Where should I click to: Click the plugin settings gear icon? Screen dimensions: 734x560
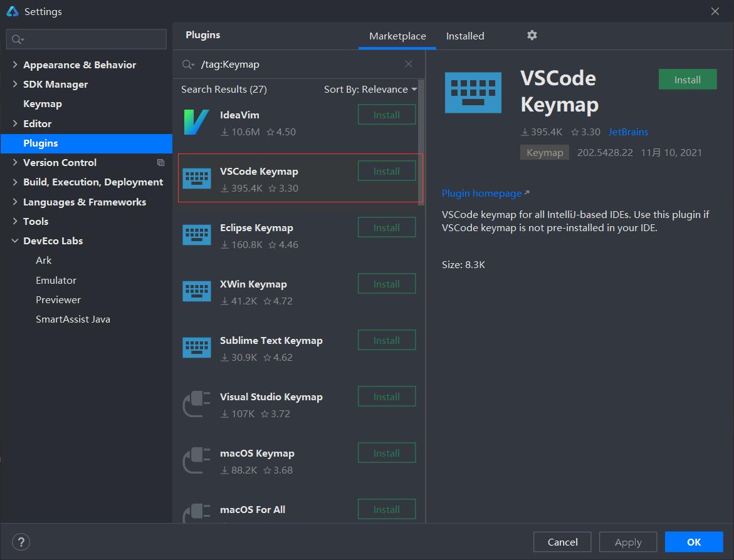(x=532, y=35)
